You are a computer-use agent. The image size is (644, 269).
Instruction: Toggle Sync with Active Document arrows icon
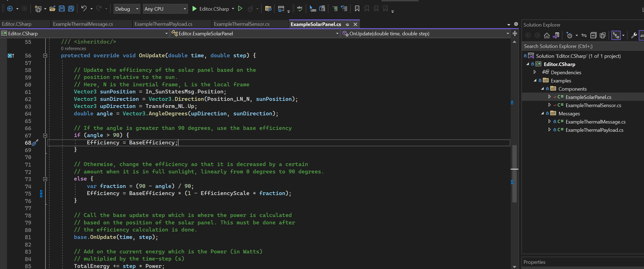pyautogui.click(x=584, y=35)
